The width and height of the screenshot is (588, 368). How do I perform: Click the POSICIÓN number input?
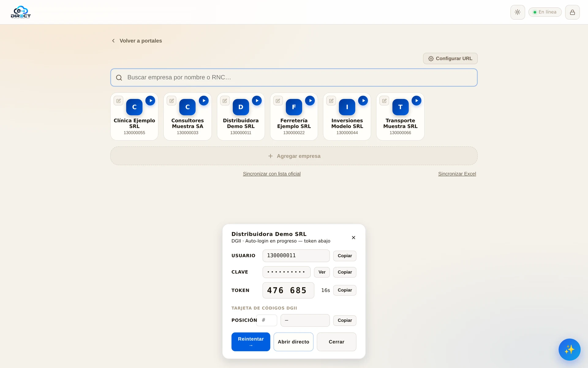pos(267,320)
